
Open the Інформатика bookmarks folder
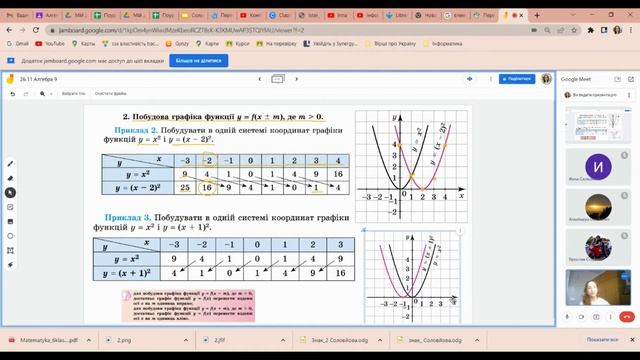tap(443, 43)
